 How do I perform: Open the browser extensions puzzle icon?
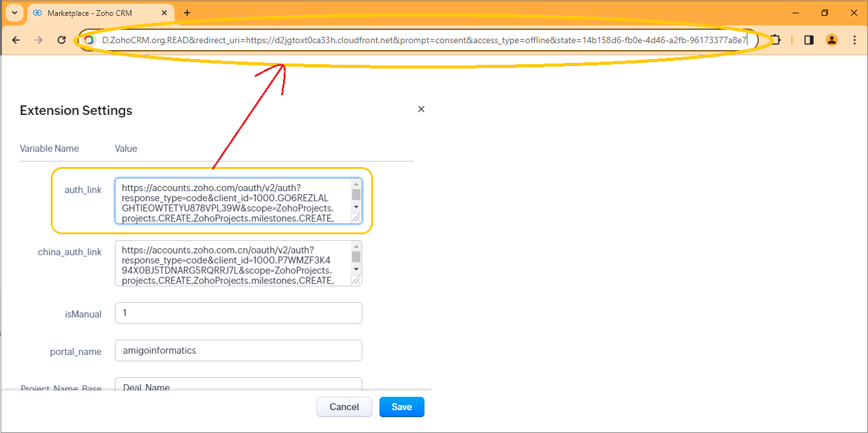(x=775, y=40)
